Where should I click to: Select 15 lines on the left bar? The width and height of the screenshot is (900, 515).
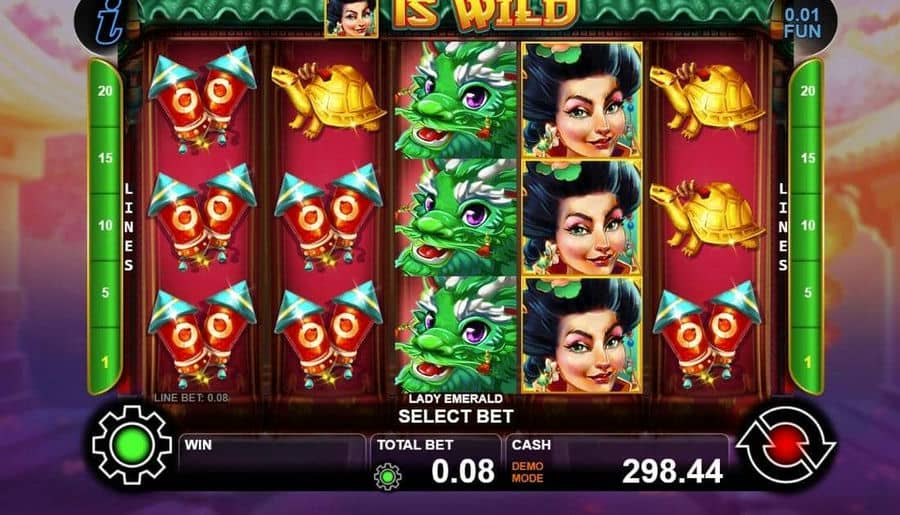coord(105,158)
